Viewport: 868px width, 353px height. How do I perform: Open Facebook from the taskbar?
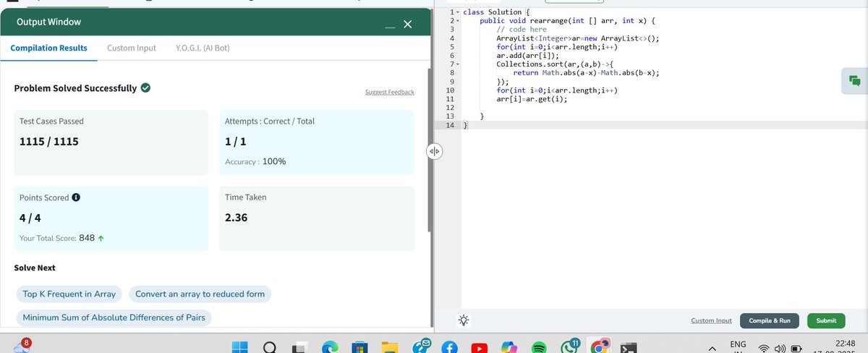(x=449, y=347)
